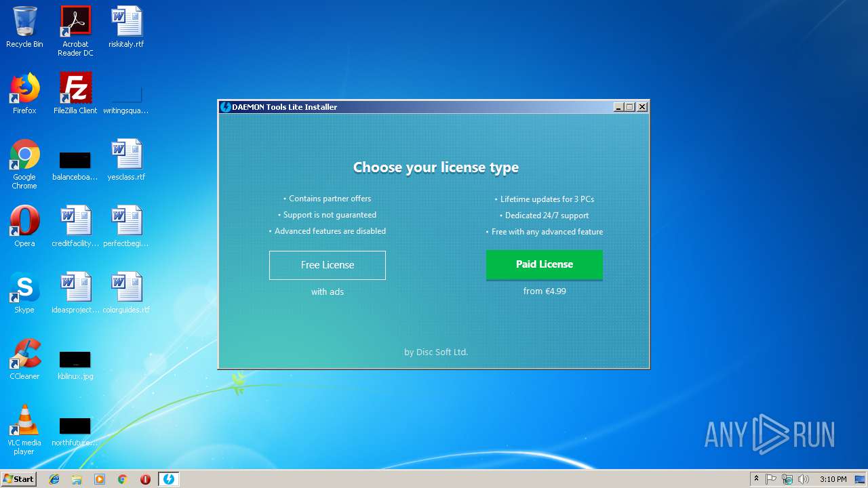Click the 'by Disc Soft Ltd.' text

(x=436, y=352)
